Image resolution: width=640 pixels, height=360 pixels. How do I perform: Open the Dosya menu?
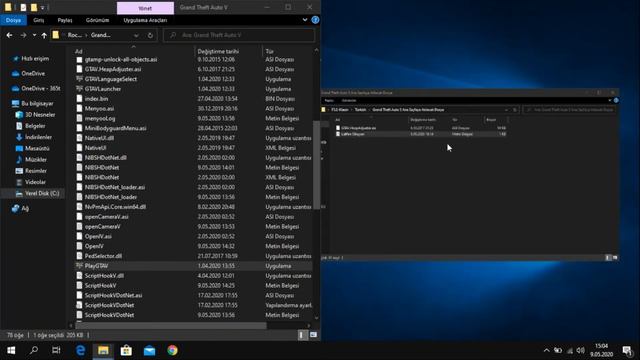pos(13,20)
